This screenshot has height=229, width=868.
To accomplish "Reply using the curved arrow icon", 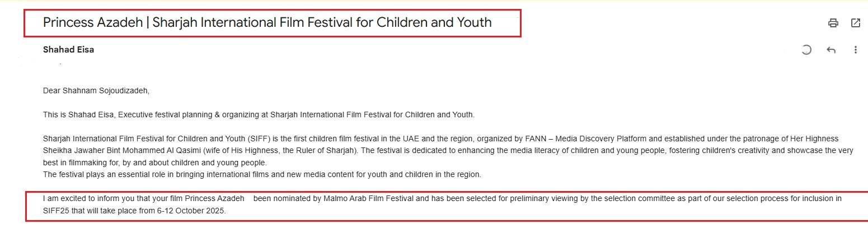I will pyautogui.click(x=831, y=50).
